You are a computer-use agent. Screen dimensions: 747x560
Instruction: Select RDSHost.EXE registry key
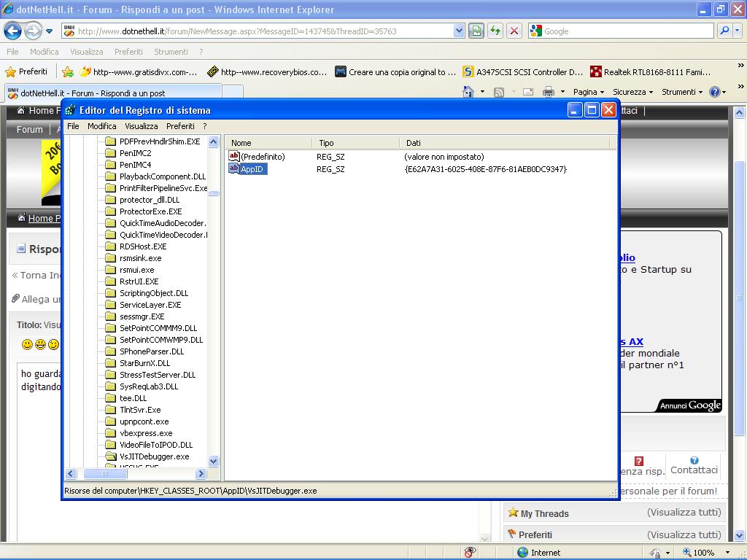(x=143, y=246)
